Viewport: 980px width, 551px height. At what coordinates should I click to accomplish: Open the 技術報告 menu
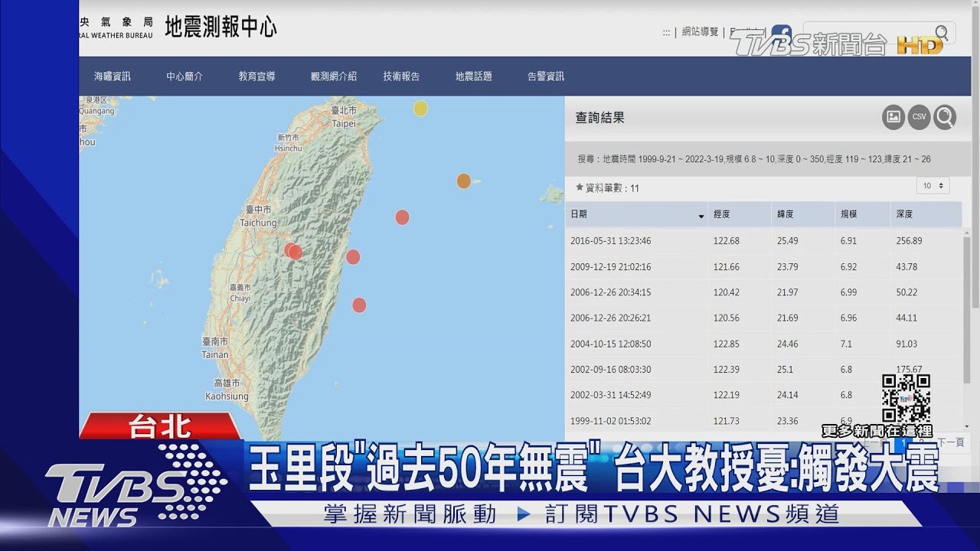coord(402,77)
